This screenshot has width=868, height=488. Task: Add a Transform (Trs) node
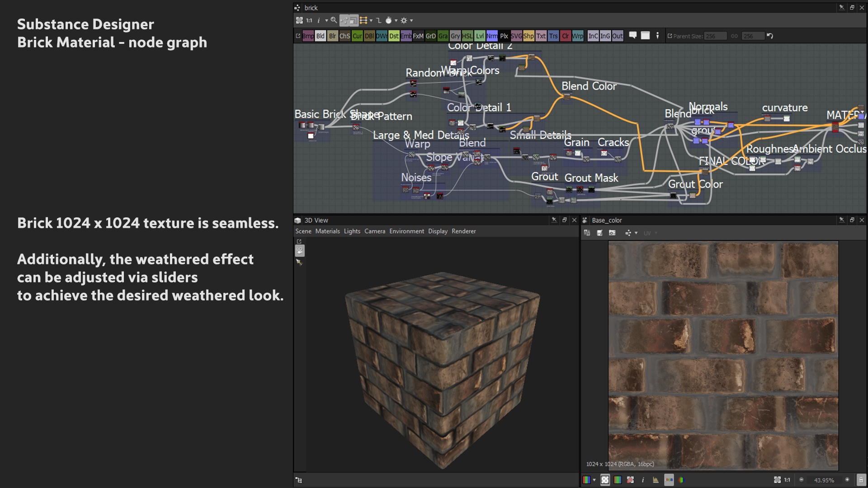(x=553, y=36)
